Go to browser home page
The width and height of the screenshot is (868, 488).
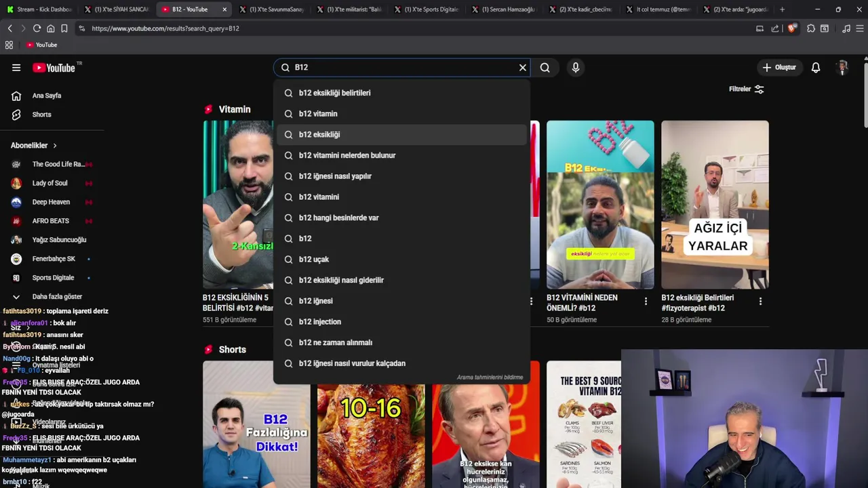coord(50,28)
